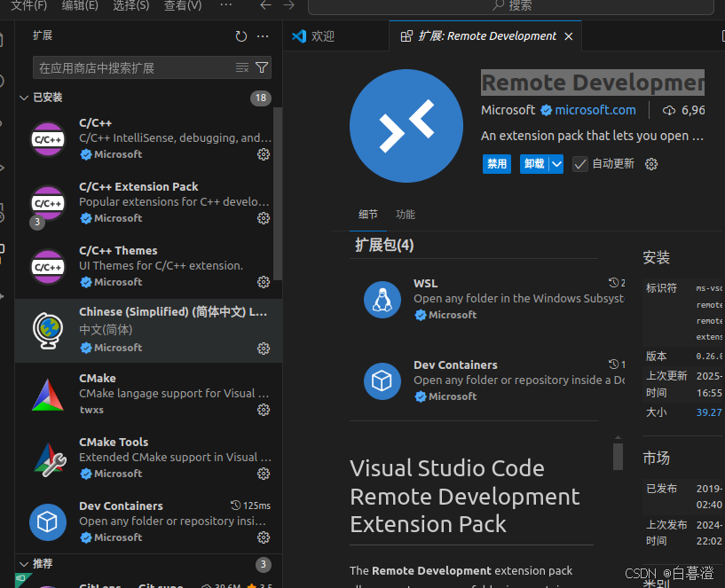
Task: Refresh the extensions list
Action: click(x=240, y=36)
